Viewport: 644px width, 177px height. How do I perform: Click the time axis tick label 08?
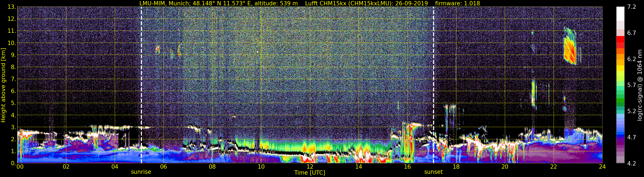(x=212, y=167)
